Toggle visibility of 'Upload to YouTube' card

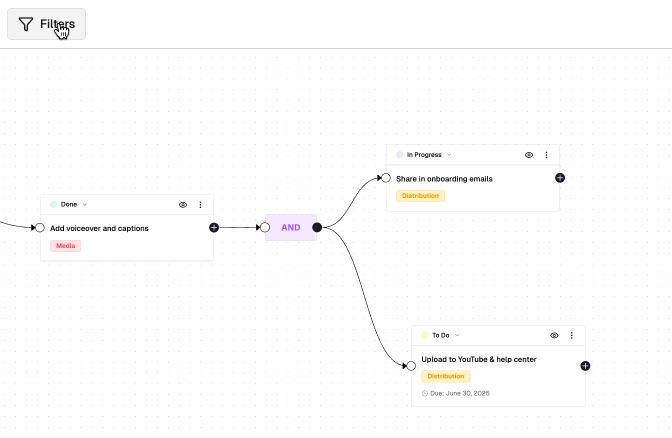tap(554, 335)
